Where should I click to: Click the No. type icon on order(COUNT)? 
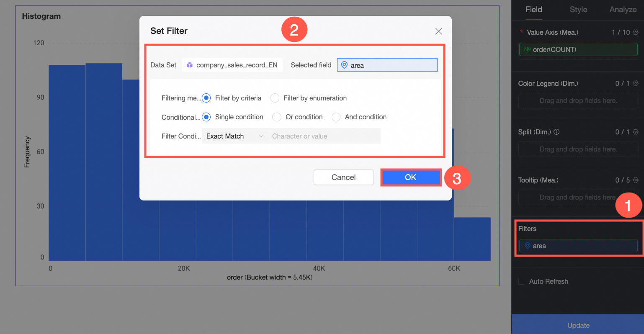(527, 49)
